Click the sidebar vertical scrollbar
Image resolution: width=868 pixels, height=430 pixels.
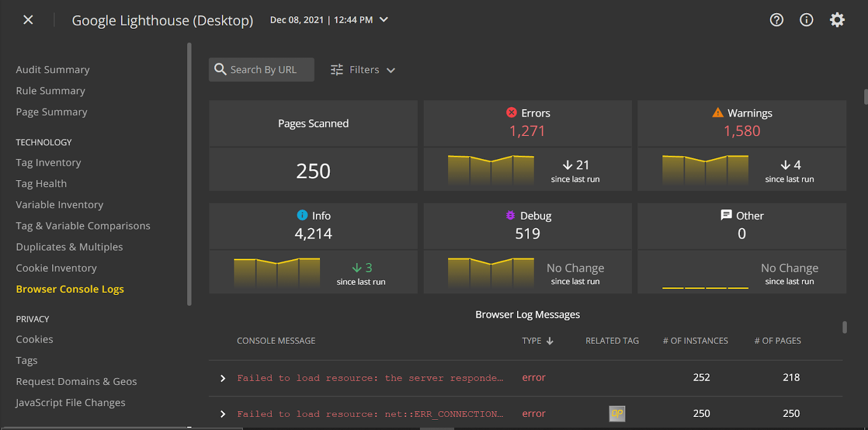click(x=189, y=174)
